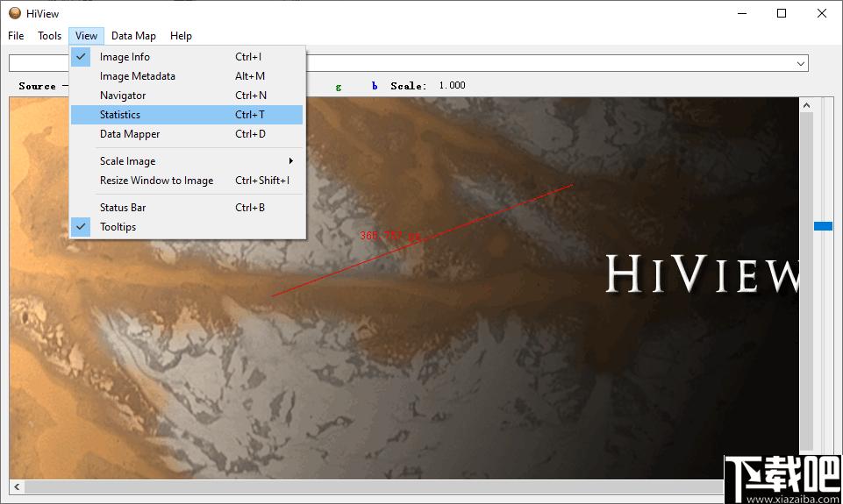The height and width of the screenshot is (504, 843).
Task: Open the File menu
Action: 16,35
